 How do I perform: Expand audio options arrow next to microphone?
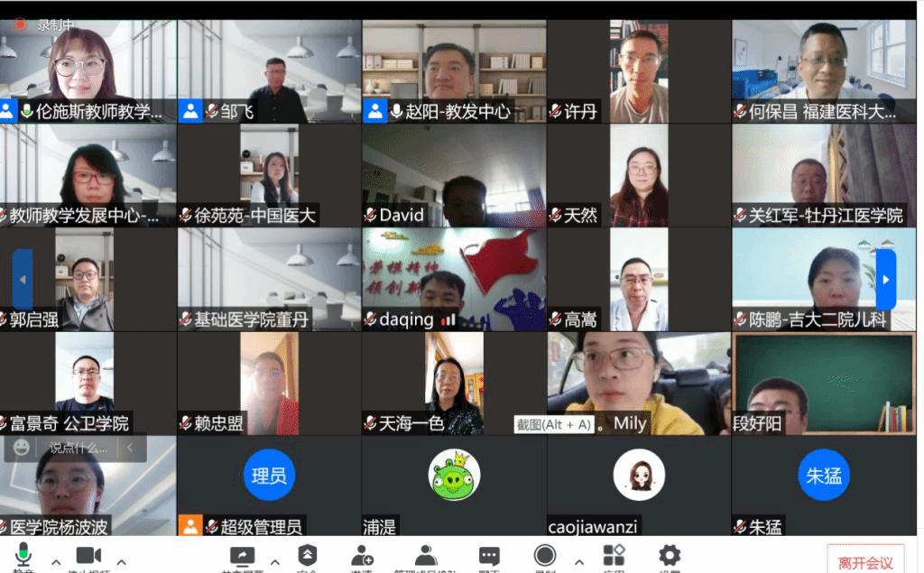(56, 562)
